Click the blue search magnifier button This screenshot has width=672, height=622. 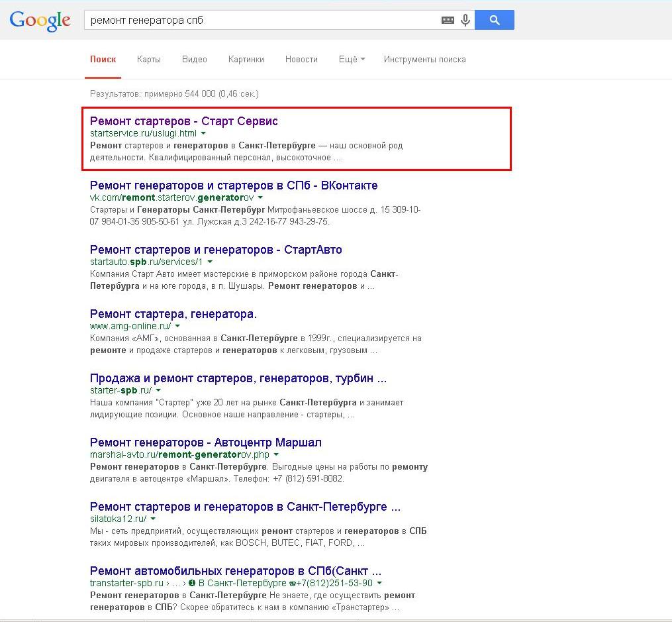coord(495,20)
